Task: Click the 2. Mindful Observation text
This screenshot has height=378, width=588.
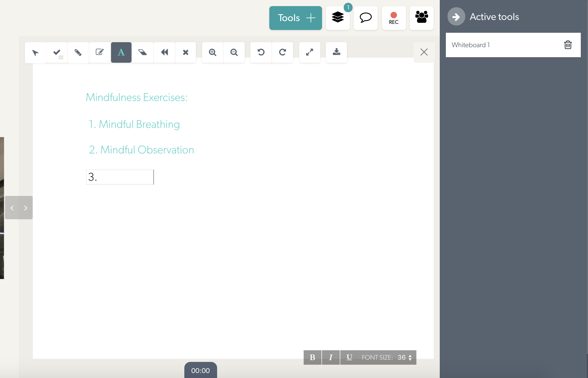Action: pos(141,150)
